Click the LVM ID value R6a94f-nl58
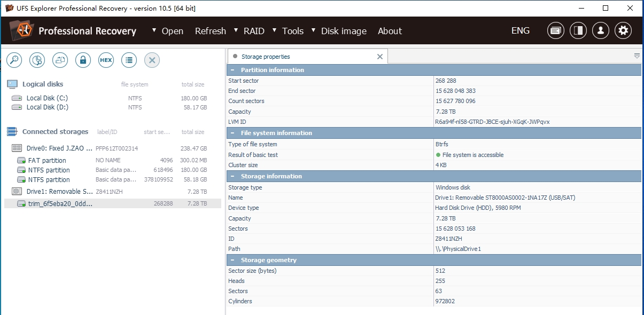 click(x=493, y=122)
